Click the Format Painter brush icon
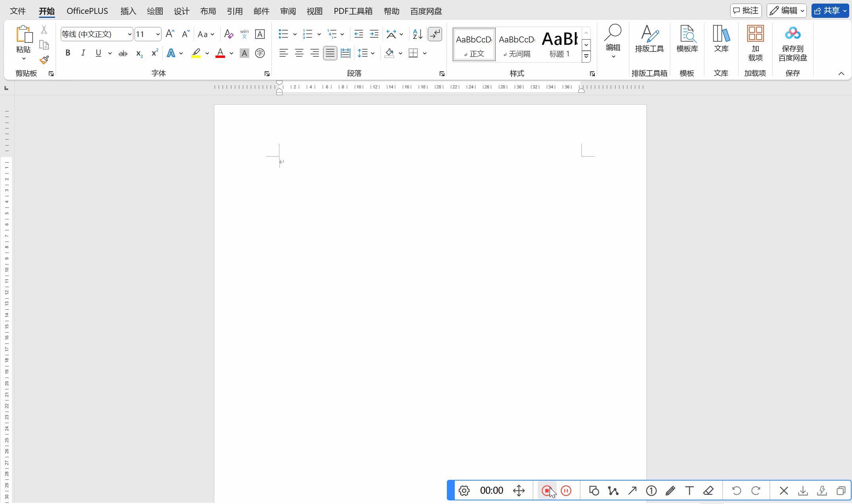 pyautogui.click(x=44, y=60)
